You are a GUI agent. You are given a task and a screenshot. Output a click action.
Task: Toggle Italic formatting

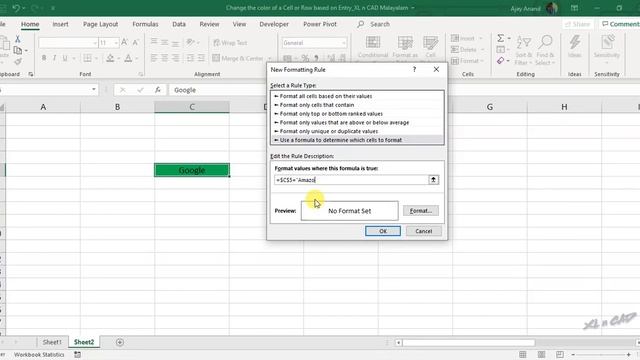coord(54,58)
